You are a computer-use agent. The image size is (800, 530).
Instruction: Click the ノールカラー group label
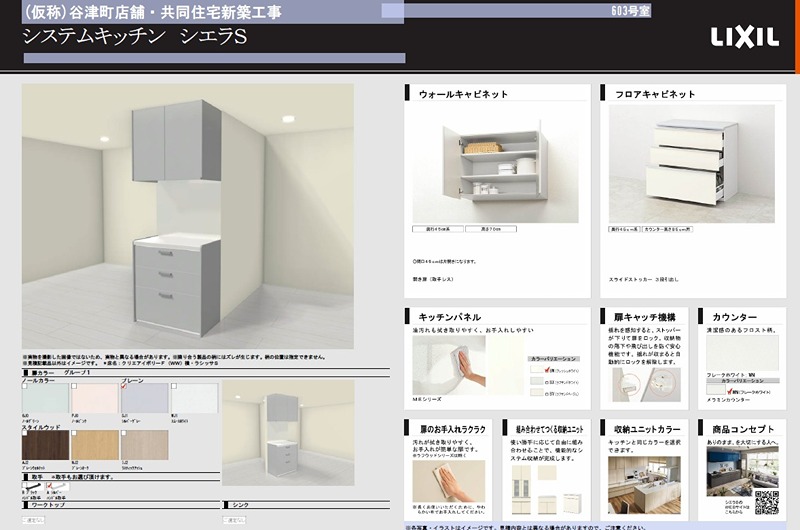click(38, 381)
